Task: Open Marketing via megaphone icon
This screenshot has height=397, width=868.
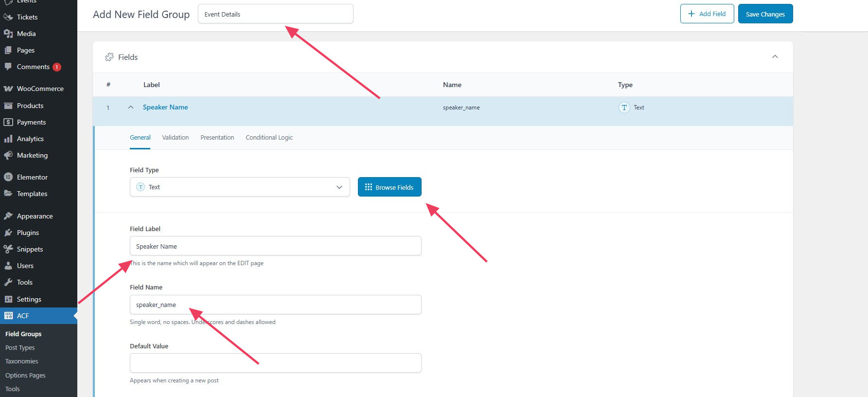Action: pyautogui.click(x=8, y=155)
